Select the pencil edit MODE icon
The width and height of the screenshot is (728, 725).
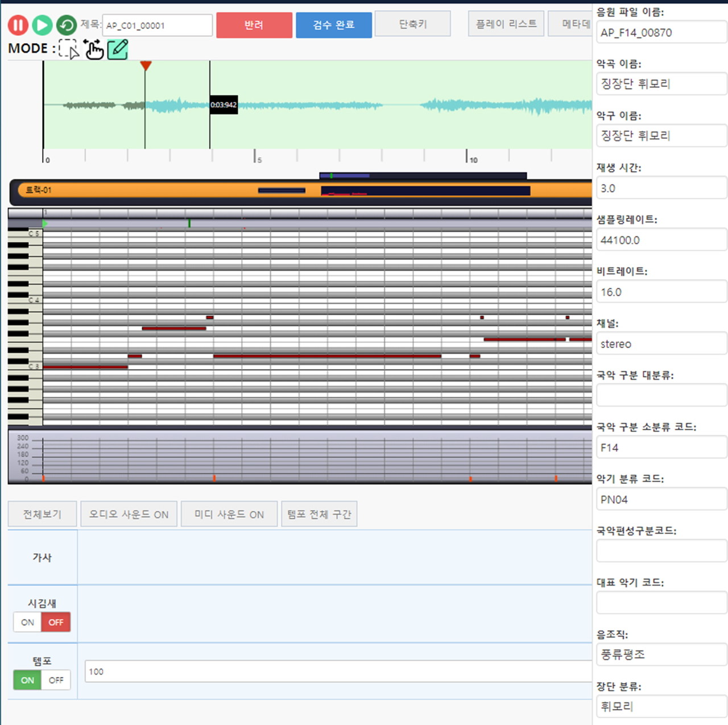118,49
